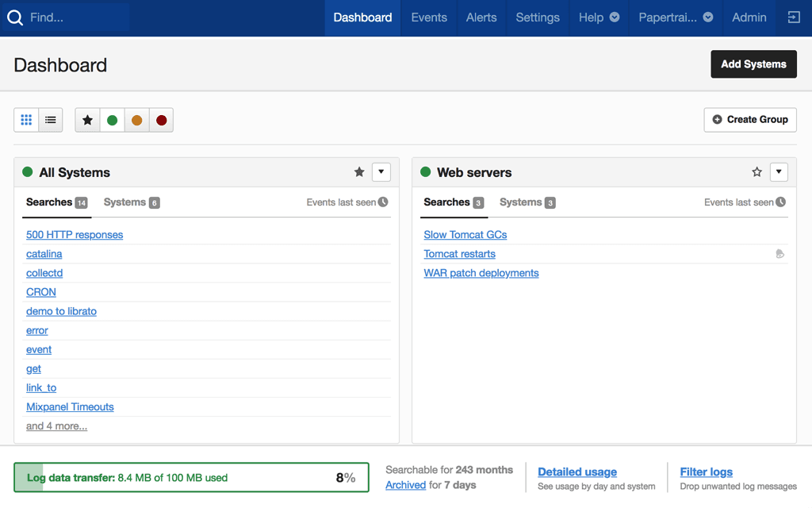Viewport: 812px width, 508px height.
Task: Open the All Systems group dropdown menu
Action: [381, 171]
